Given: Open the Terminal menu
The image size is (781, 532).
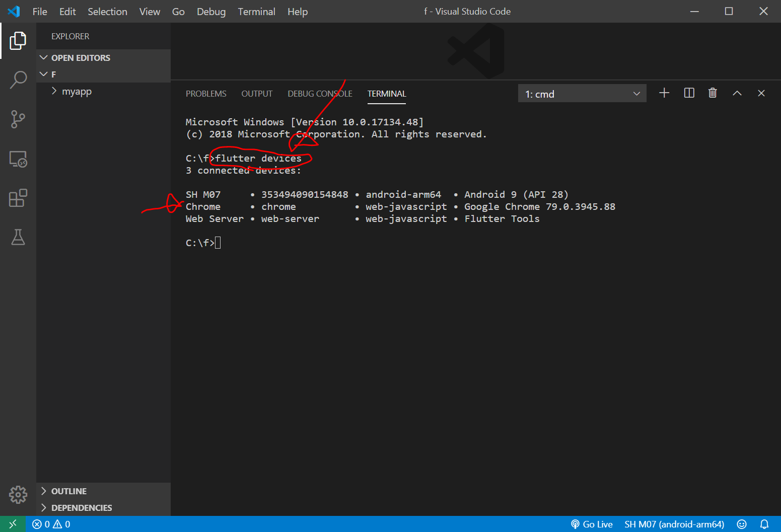Looking at the screenshot, I should tap(256, 12).
